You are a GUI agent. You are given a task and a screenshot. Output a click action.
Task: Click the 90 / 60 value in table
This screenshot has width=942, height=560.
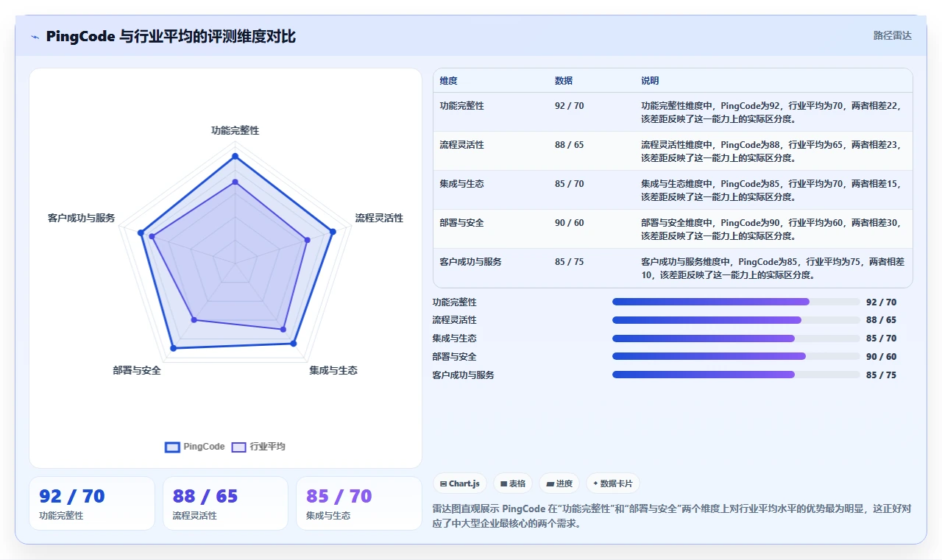click(x=570, y=223)
